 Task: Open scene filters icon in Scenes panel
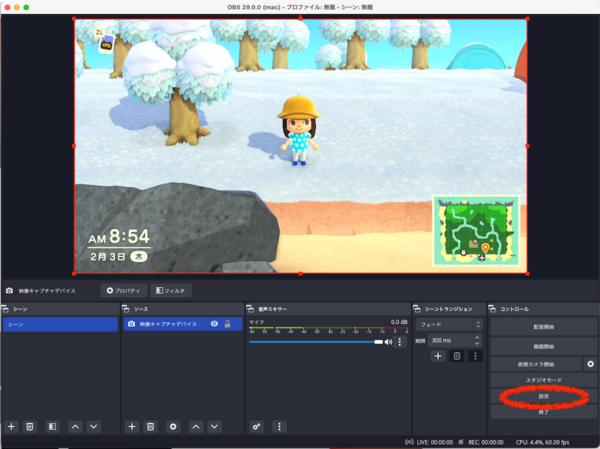coord(52,426)
